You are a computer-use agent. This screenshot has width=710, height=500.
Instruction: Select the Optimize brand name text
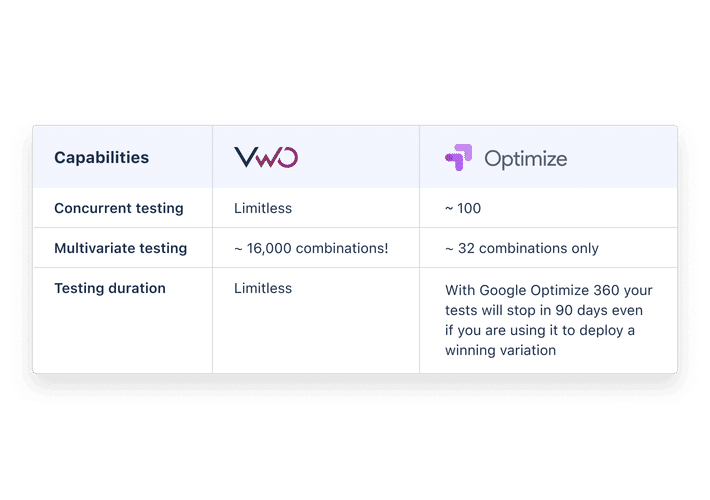click(525, 159)
